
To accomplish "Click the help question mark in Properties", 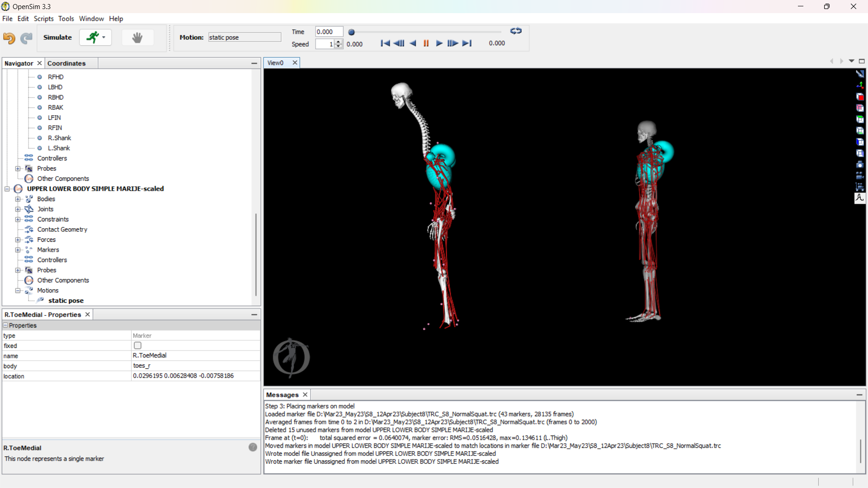I will (x=253, y=447).
